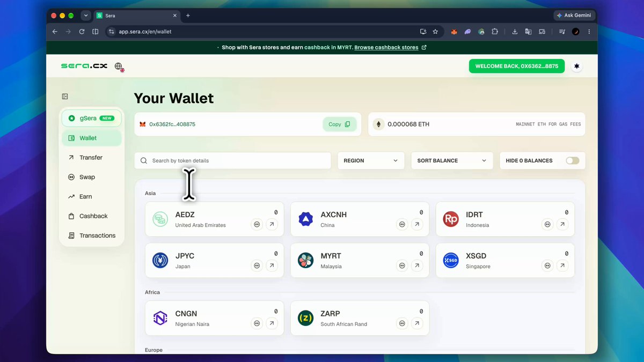Click the Welcome Back account button
This screenshot has width=644, height=362.
(517, 66)
